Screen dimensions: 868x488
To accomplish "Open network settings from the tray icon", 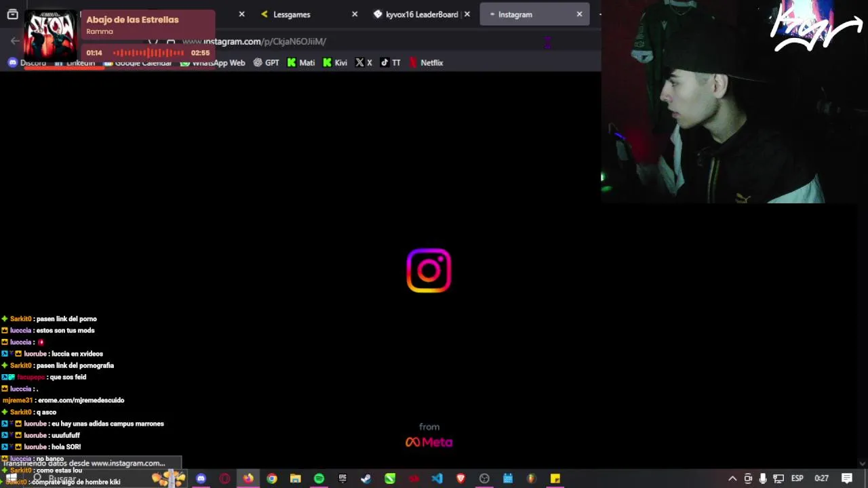I will [778, 479].
